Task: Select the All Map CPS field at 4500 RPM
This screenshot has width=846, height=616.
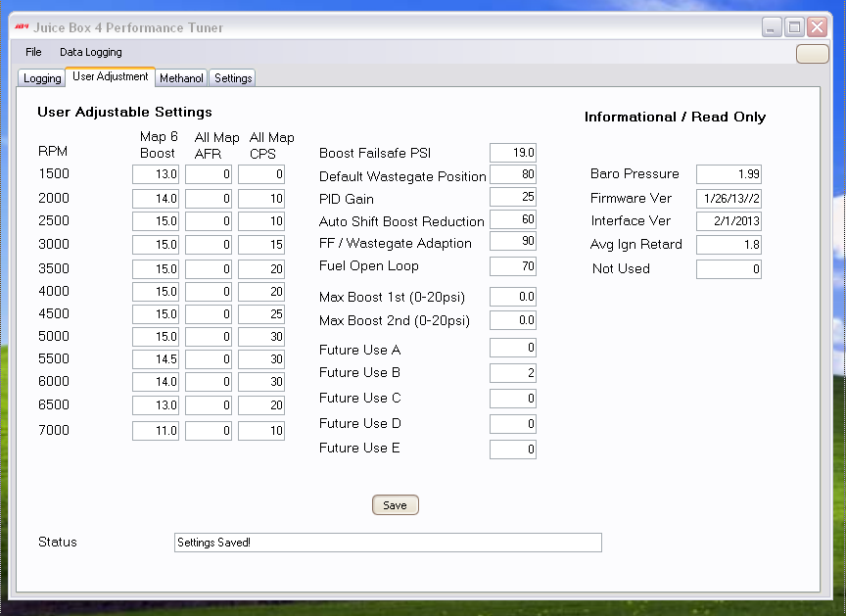Action: pos(261,314)
